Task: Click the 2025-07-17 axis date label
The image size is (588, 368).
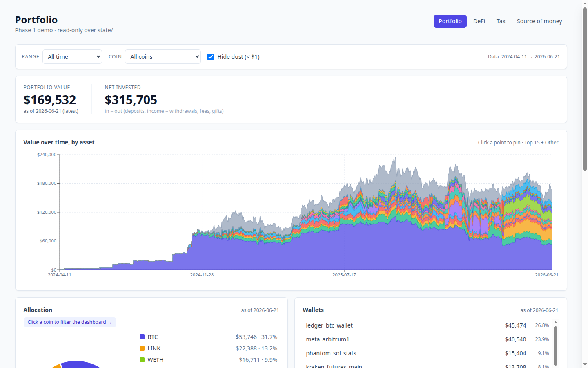Action: click(x=344, y=275)
